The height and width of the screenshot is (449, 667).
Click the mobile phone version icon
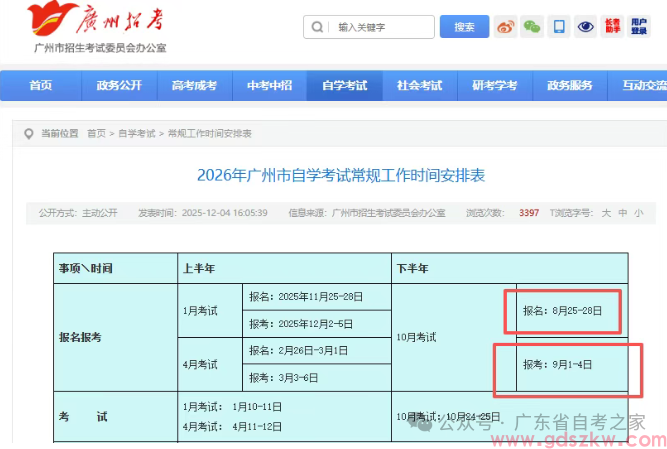pos(559,27)
